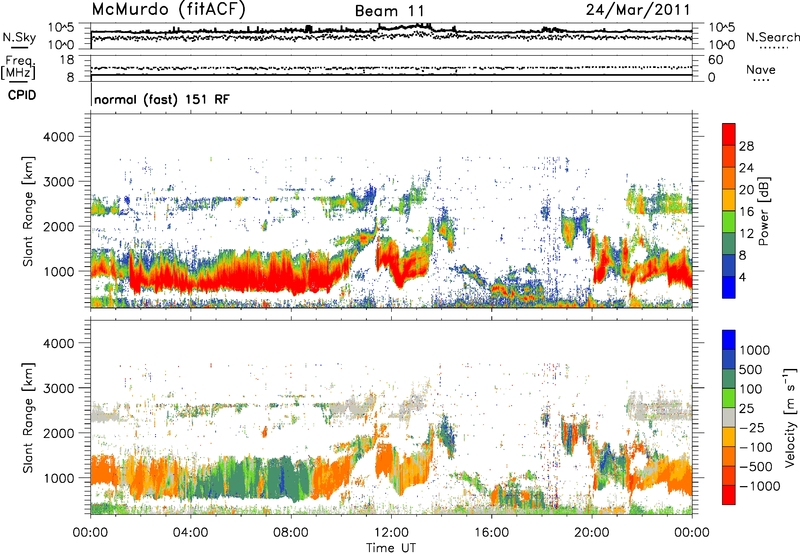Click the '18' frequency axis tick
Image resolution: width=800 pixels, height=554 pixels.
tap(67, 60)
